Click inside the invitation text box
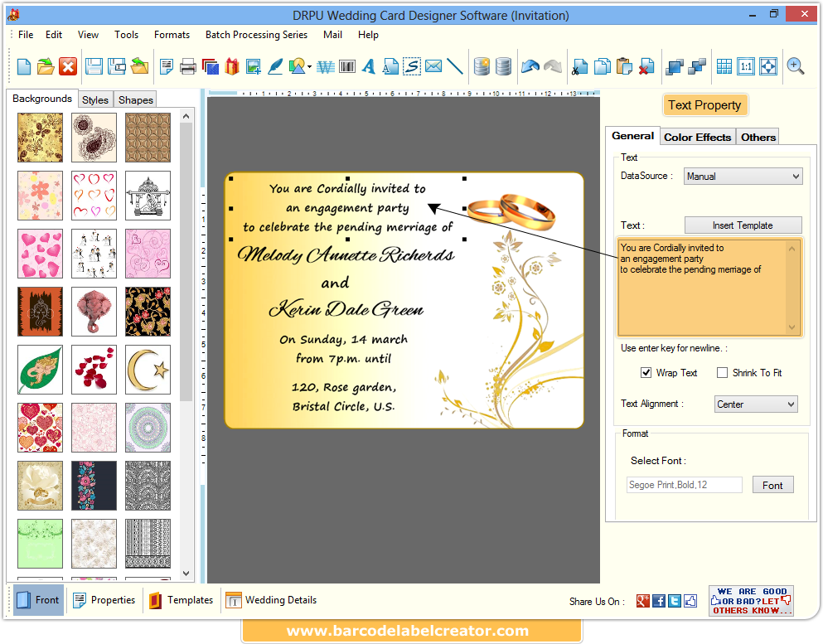 click(x=709, y=287)
